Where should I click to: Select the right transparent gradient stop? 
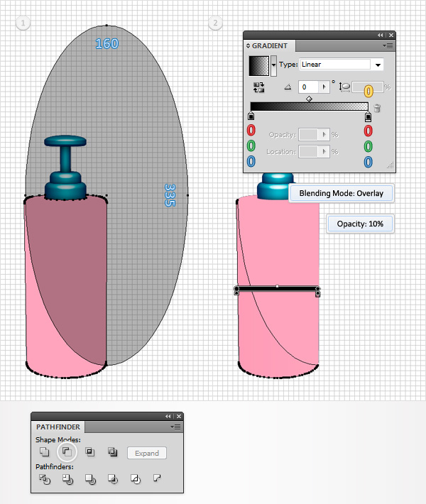368,116
